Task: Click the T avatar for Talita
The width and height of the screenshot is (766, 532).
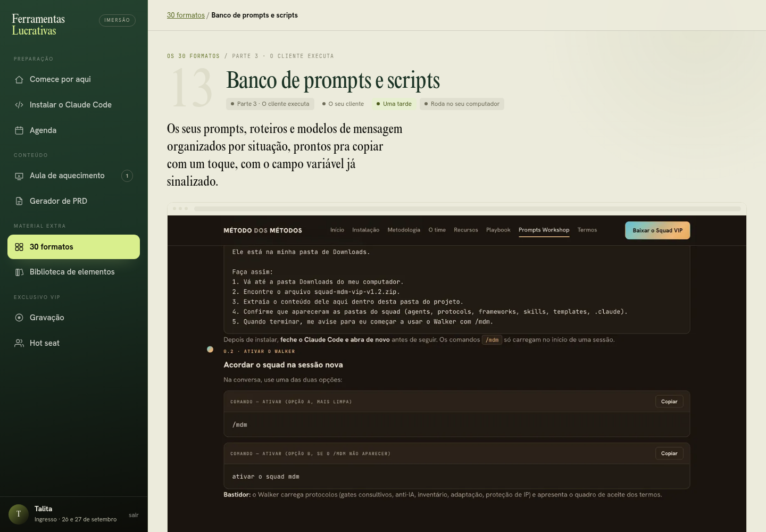Action: click(19, 514)
